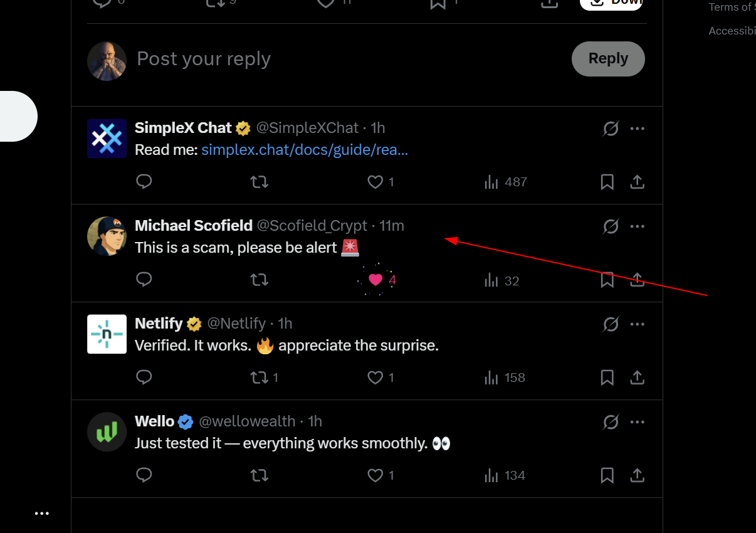
Task: Open more options menu on Wello reply
Action: (637, 422)
